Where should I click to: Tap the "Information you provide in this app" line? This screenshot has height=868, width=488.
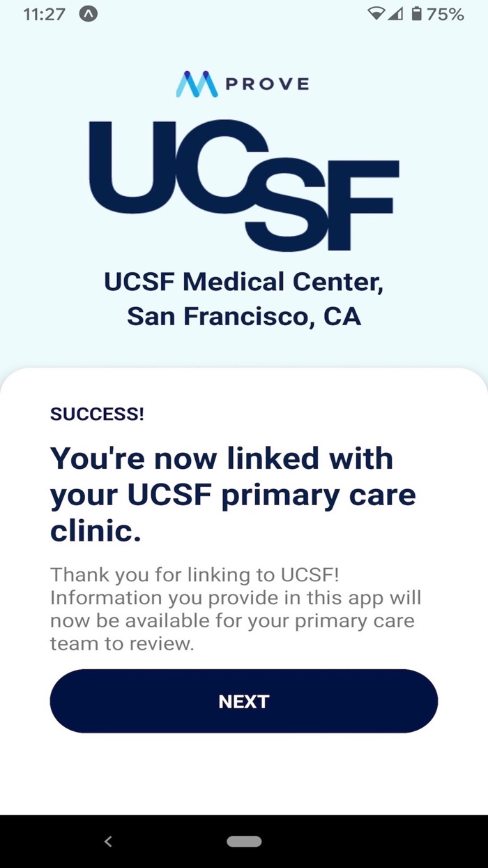[236, 598]
